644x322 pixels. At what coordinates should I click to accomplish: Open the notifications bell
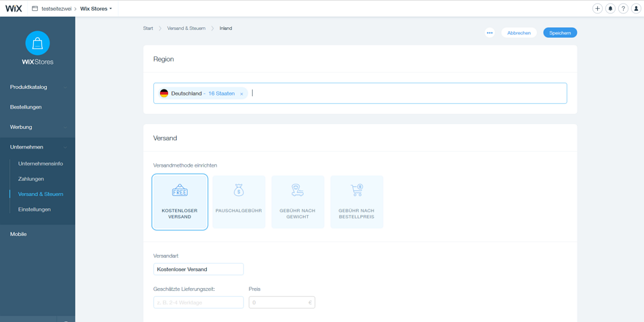coord(610,9)
